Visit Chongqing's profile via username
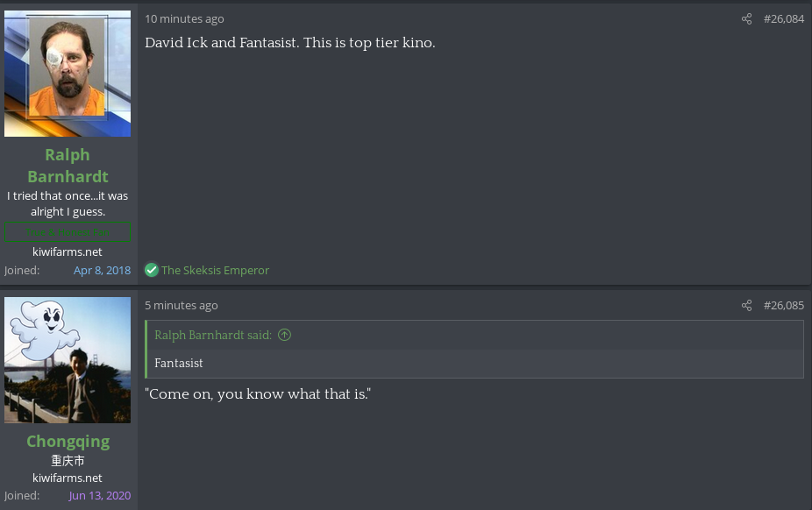Screen dimensions: 812x510 pos(68,441)
